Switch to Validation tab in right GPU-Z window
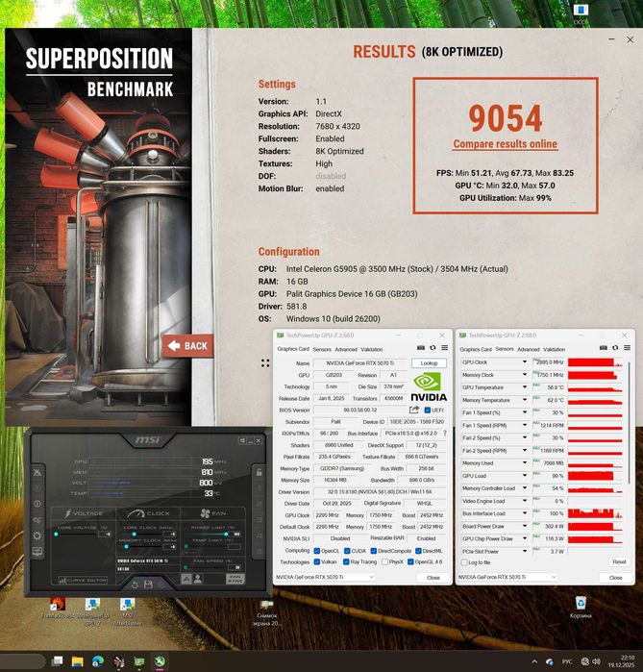 (x=554, y=349)
